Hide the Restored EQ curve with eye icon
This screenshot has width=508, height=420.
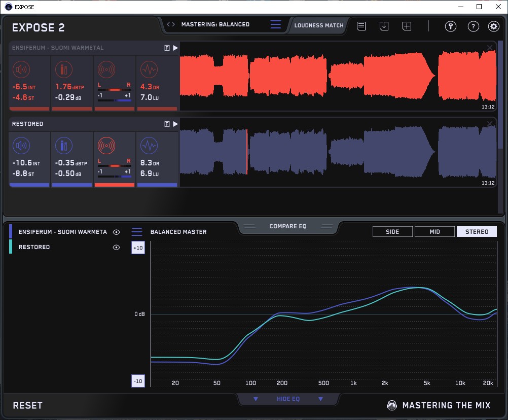click(117, 248)
